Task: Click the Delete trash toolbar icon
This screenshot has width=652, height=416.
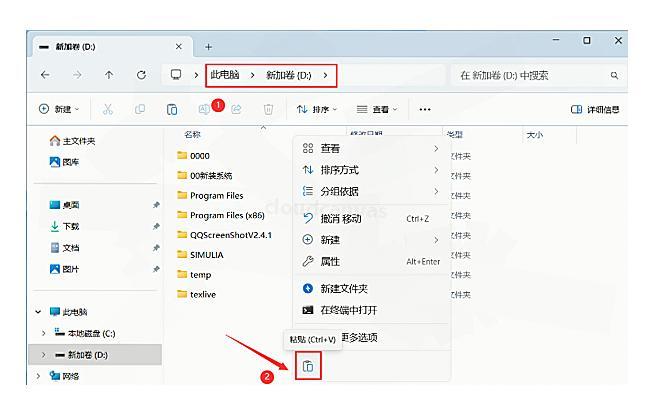Action: 268,109
